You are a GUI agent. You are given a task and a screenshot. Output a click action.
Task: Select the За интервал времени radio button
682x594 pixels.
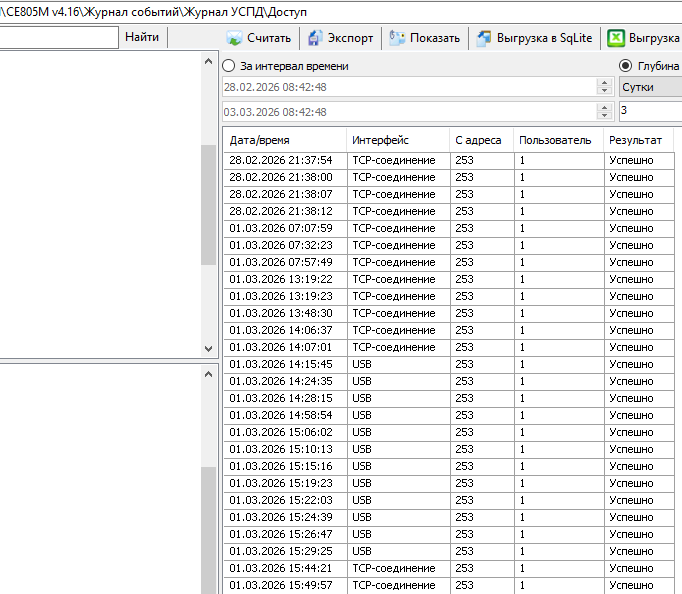pyautogui.click(x=229, y=66)
